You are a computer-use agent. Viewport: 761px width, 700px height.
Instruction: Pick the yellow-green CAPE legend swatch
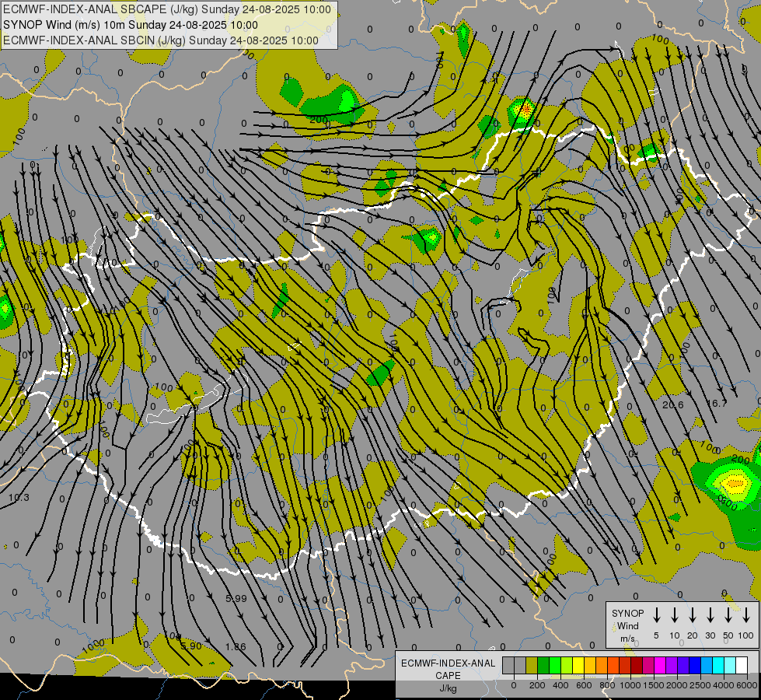pyautogui.click(x=567, y=665)
